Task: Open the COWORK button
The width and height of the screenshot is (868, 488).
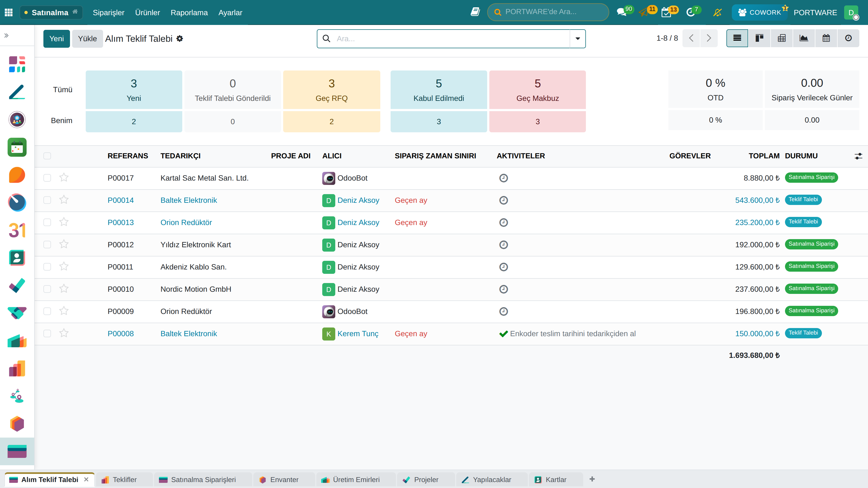Action: coord(759,12)
